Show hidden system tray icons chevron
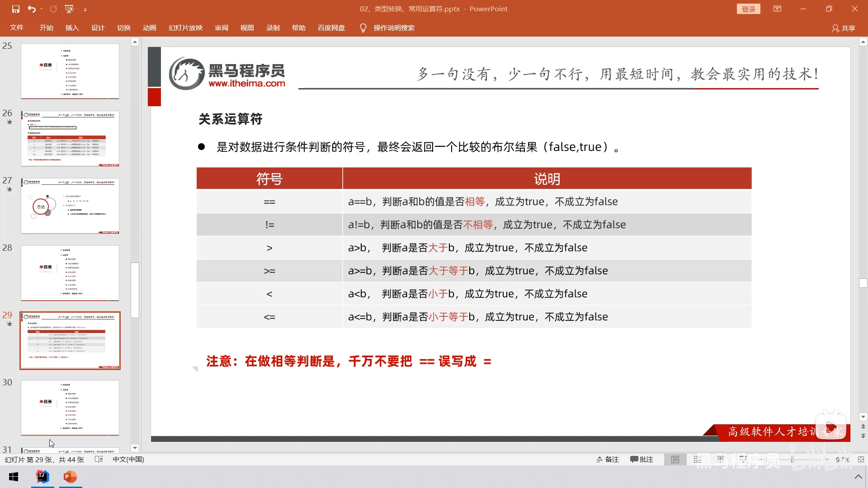The width and height of the screenshot is (868, 488). 858,477
